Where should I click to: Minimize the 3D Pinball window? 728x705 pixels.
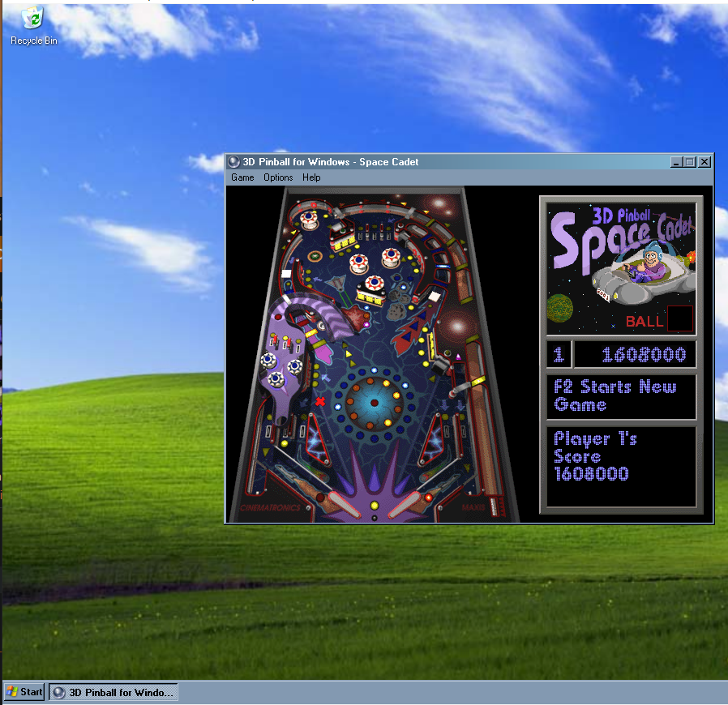(676, 162)
